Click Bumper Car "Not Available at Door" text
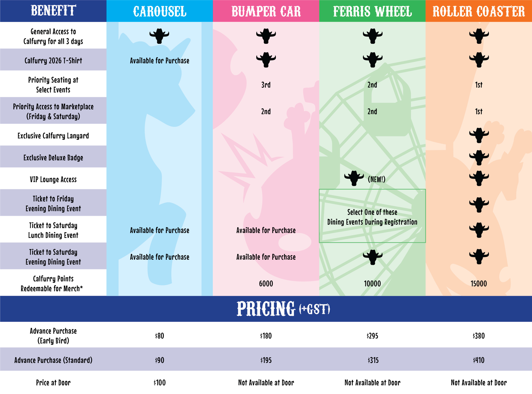The height and width of the screenshot is (394, 532). coord(266,382)
